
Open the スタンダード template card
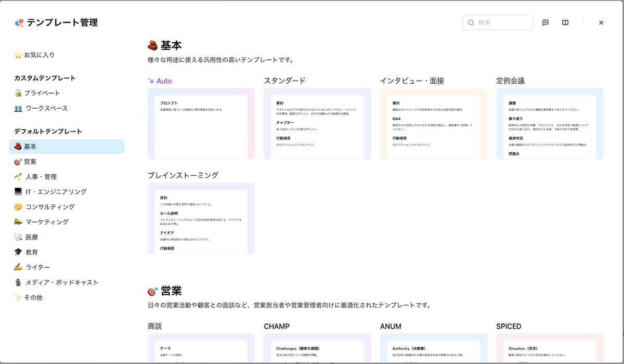click(x=317, y=124)
